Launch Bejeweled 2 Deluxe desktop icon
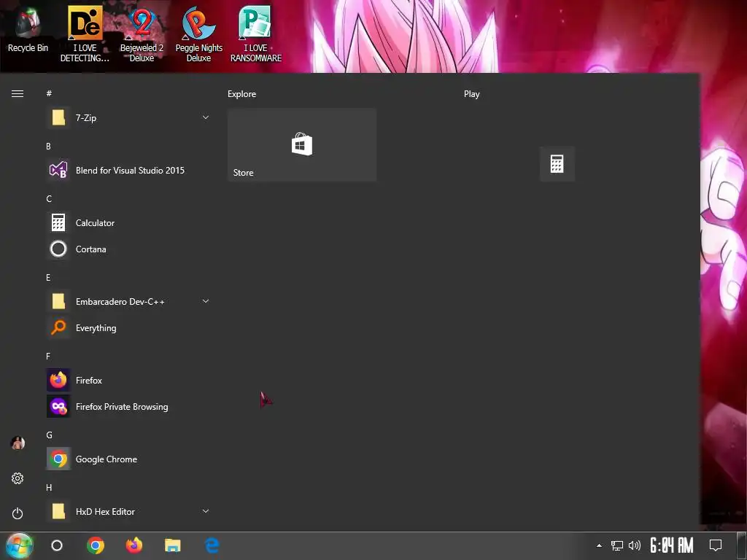The image size is (747, 560). [x=142, y=34]
